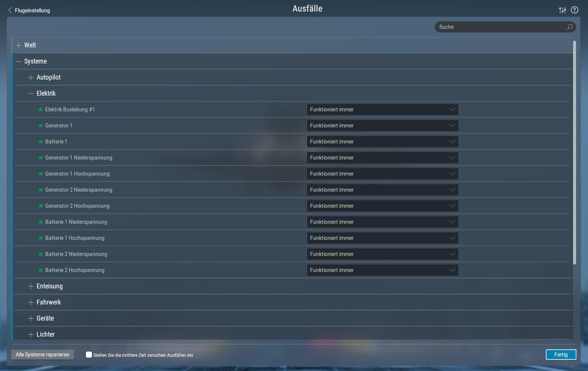
Task: Open dropdown for Elektrik Busleitung #1
Action: click(382, 109)
